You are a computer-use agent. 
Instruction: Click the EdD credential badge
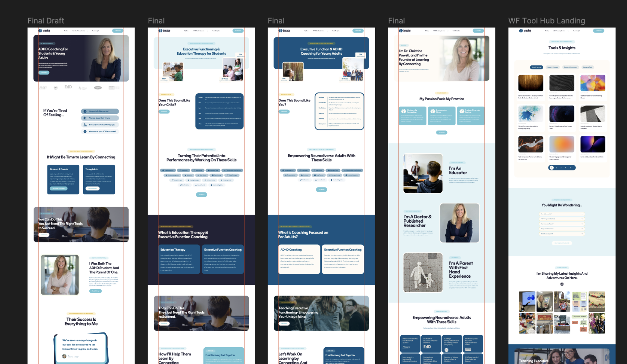pos(69,87)
